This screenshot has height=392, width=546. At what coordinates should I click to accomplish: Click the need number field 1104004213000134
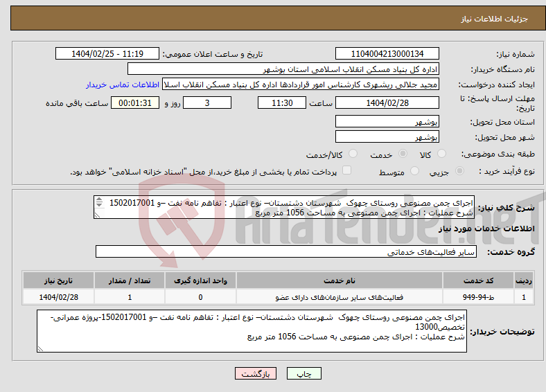pos(387,53)
